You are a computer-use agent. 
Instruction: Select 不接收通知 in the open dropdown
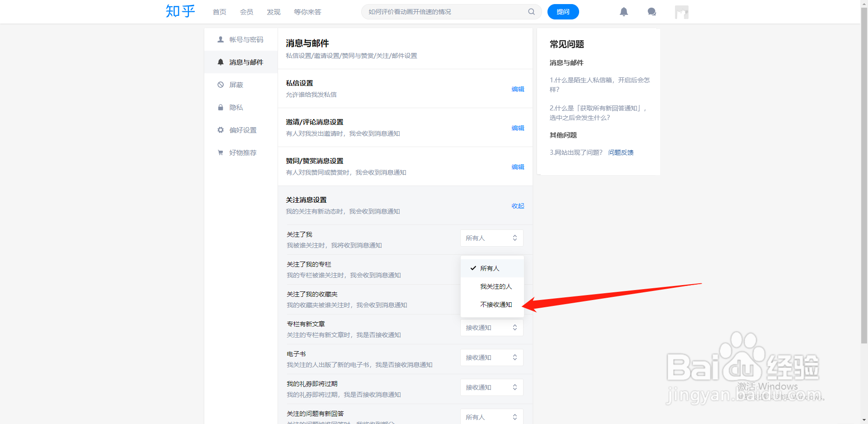[495, 305]
